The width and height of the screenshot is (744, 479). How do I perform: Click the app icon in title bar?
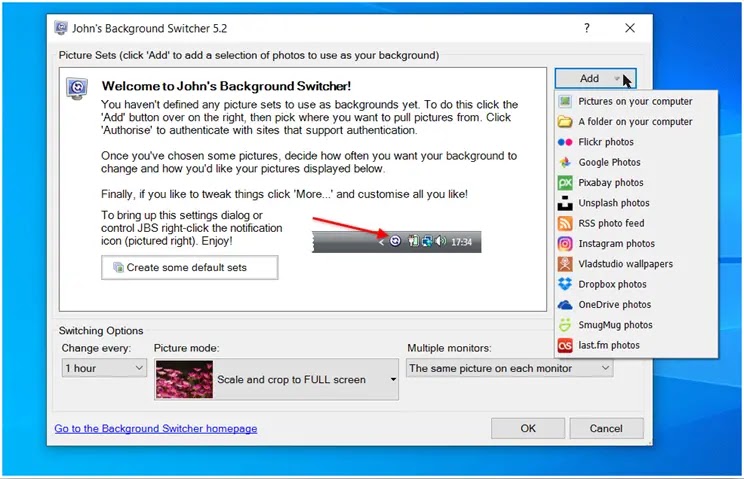[61, 28]
